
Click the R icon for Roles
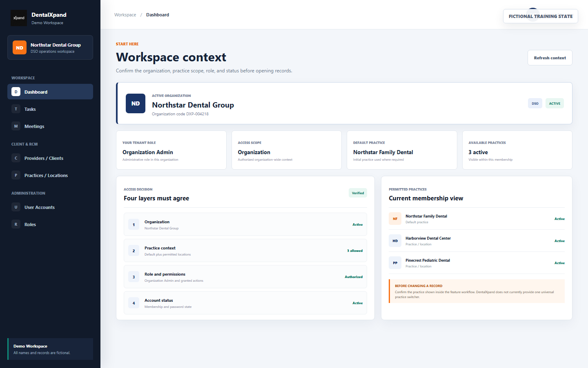(x=16, y=224)
